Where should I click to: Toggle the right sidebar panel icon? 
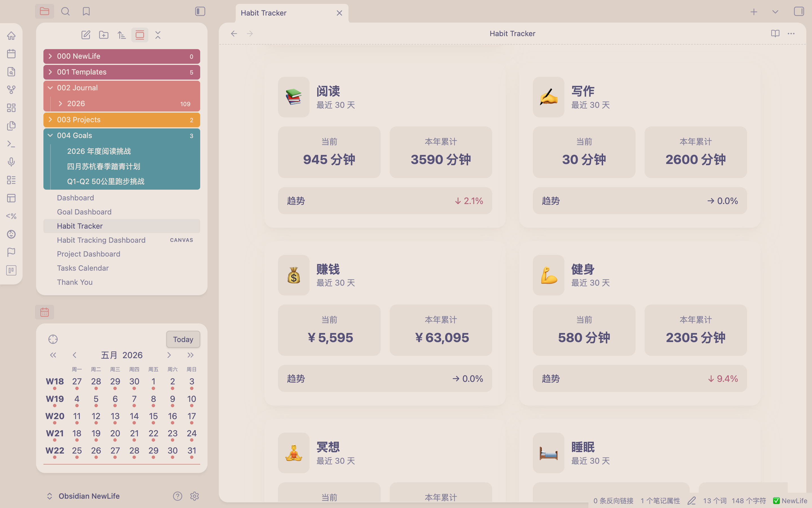pos(799,11)
